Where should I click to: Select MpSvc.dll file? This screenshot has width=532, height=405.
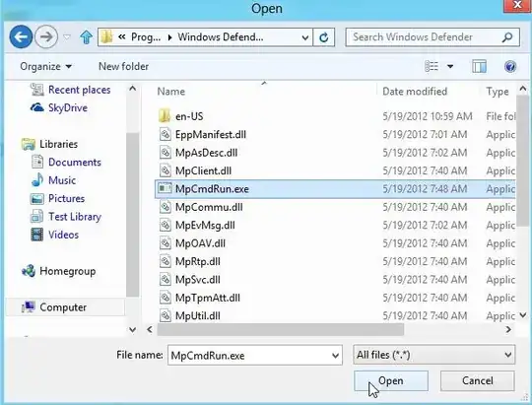tap(335, 280)
